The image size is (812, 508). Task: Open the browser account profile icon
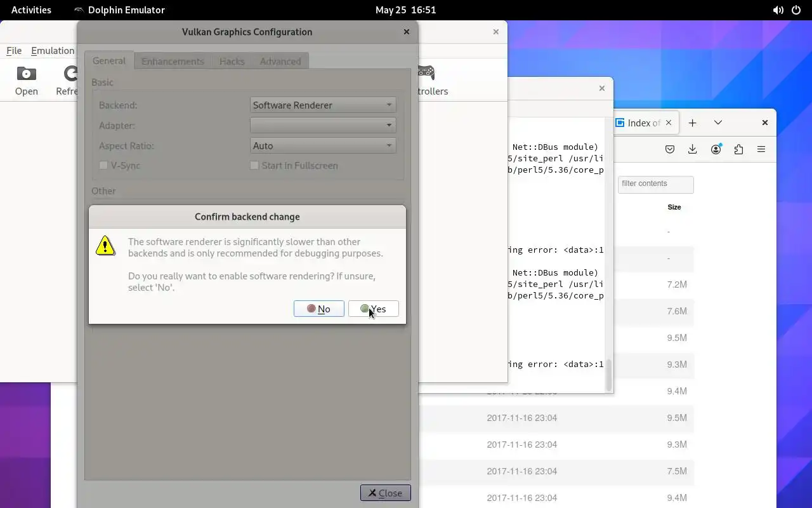[x=716, y=149]
